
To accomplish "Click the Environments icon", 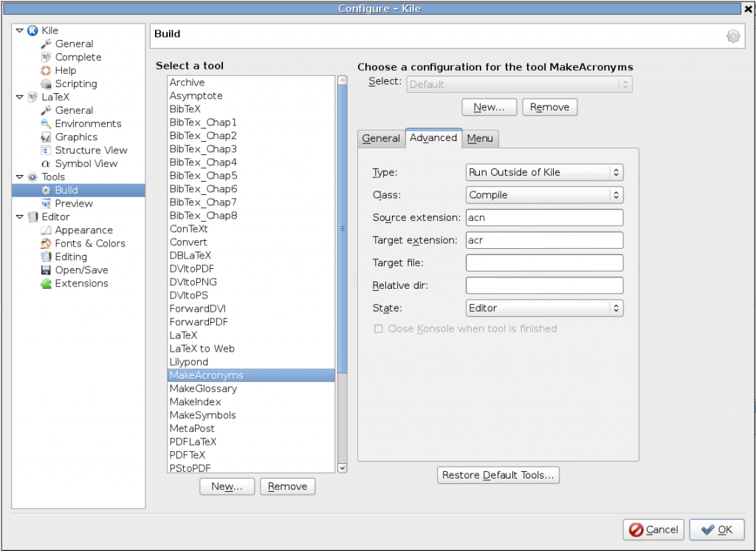I will coord(46,123).
